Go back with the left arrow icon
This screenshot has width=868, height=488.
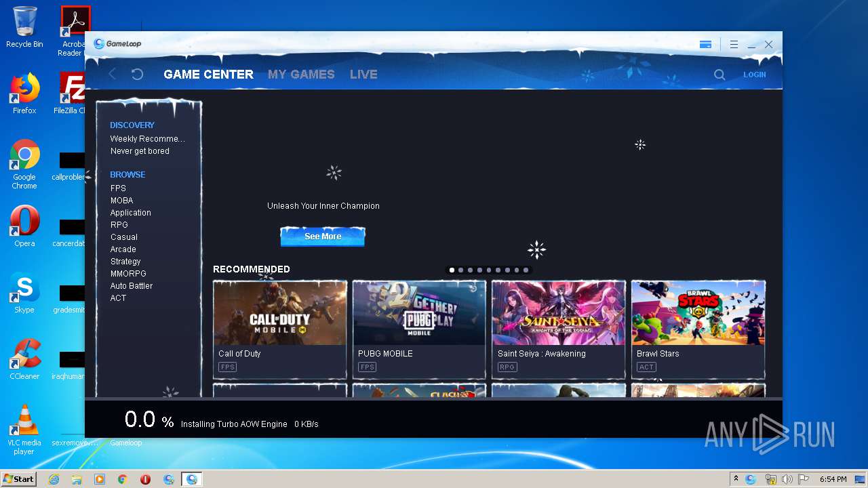[113, 74]
